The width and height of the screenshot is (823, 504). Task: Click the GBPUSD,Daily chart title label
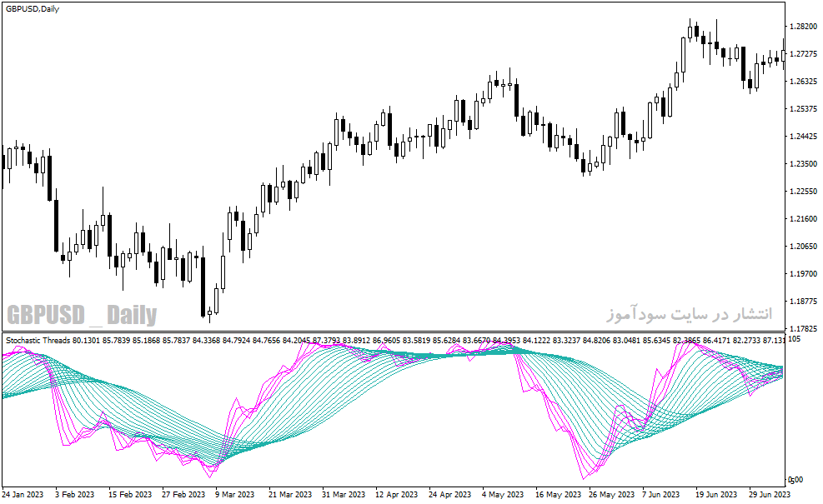click(x=33, y=9)
